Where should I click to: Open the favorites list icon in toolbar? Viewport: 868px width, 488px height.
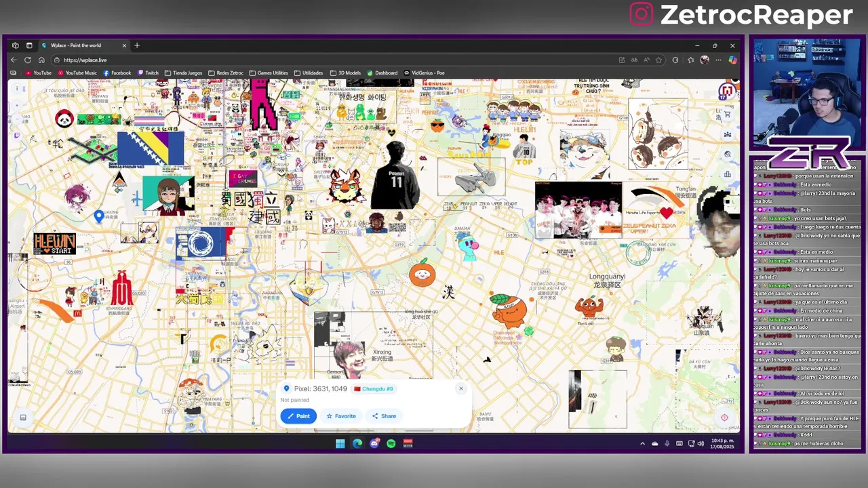690,60
